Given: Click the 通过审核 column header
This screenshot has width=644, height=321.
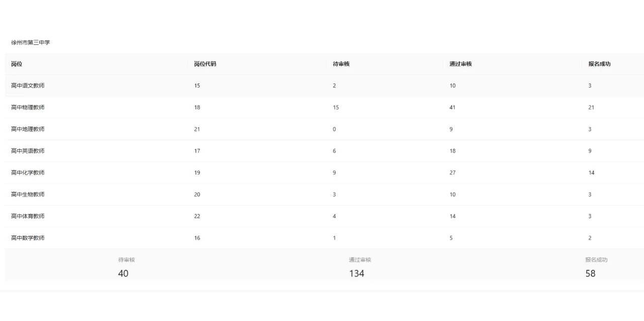Looking at the screenshot, I should tap(460, 64).
